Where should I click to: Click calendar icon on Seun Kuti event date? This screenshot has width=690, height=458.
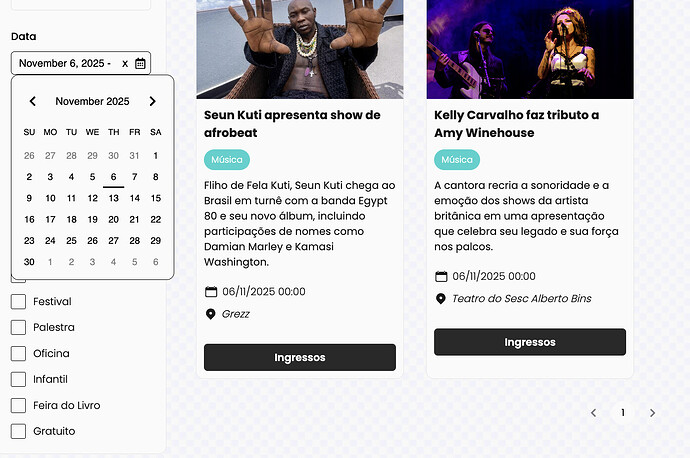(211, 291)
